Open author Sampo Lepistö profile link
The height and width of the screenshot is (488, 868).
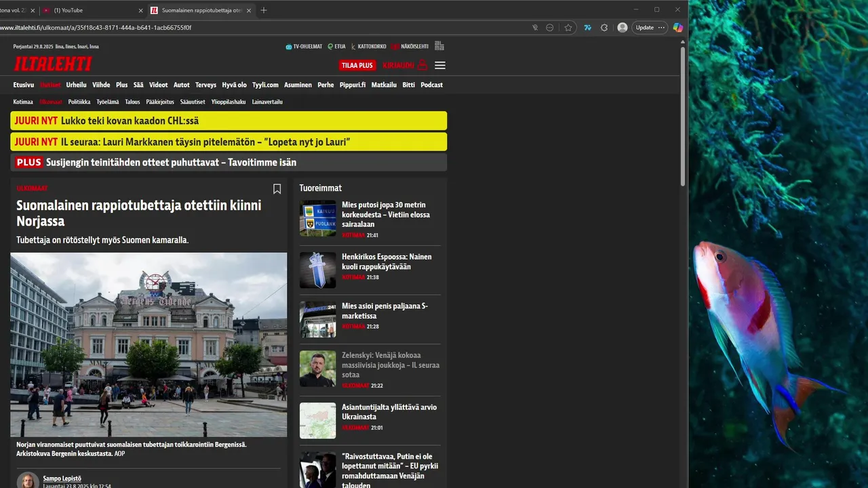(x=62, y=479)
